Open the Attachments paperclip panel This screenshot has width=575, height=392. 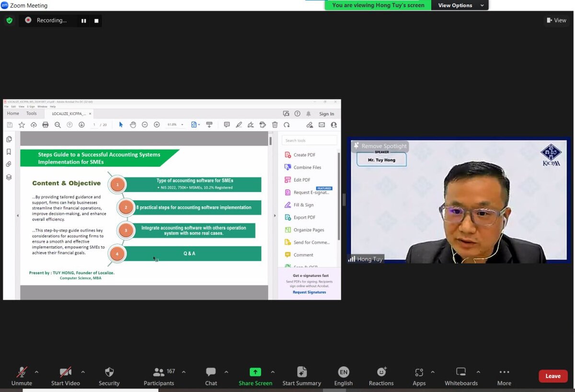click(x=9, y=164)
